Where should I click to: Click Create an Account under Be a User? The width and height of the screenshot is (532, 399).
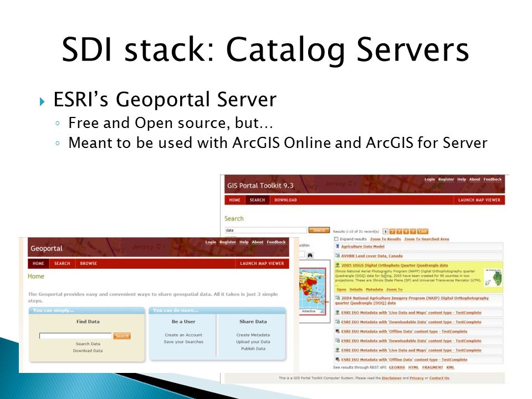tap(183, 335)
